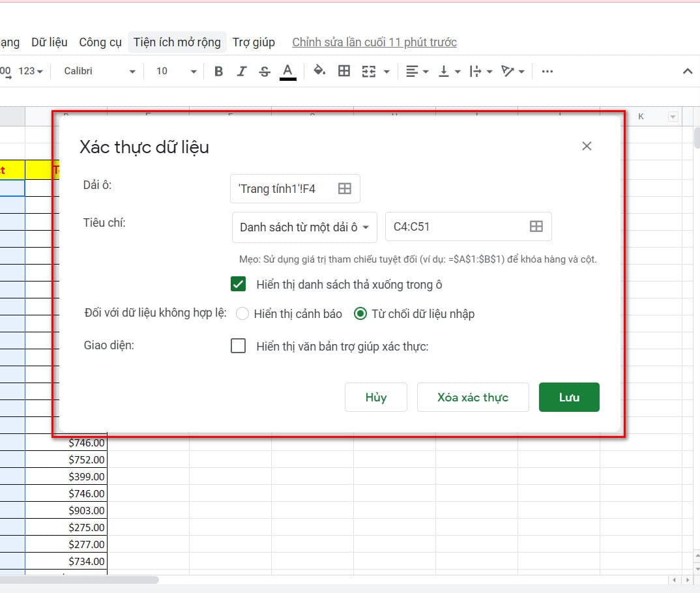Image resolution: width=700 pixels, height=593 pixels.
Task: Click 'Xóa xác thực' to remove validation
Action: (x=473, y=397)
